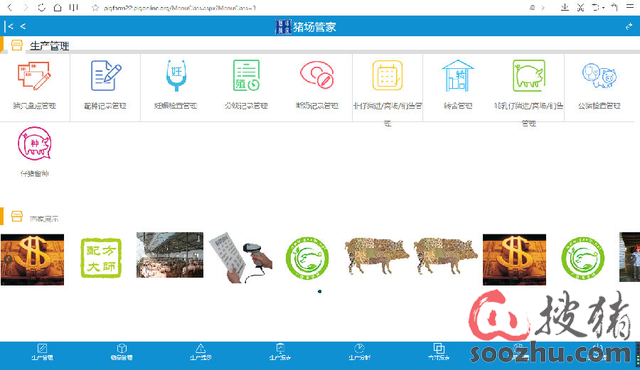Open the 配方大師 green stamp thumbnail
The width and height of the screenshot is (640, 370).
click(101, 258)
